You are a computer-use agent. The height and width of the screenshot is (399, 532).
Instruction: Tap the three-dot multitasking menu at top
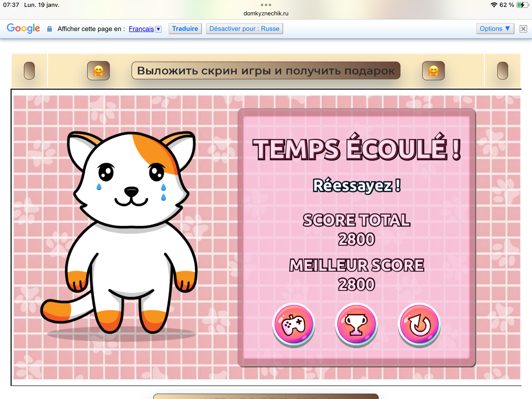click(x=266, y=5)
